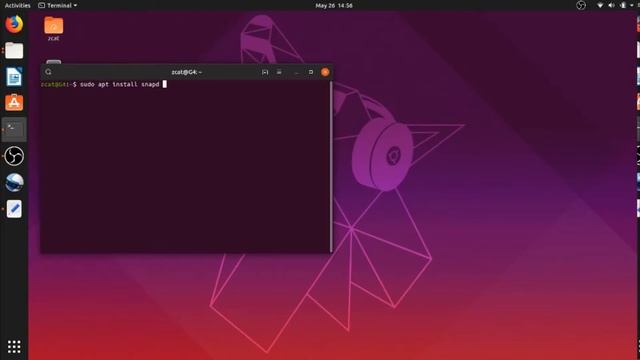Screen dimensions: 640x360
Task: Minimize the terminal window
Action: (297, 72)
